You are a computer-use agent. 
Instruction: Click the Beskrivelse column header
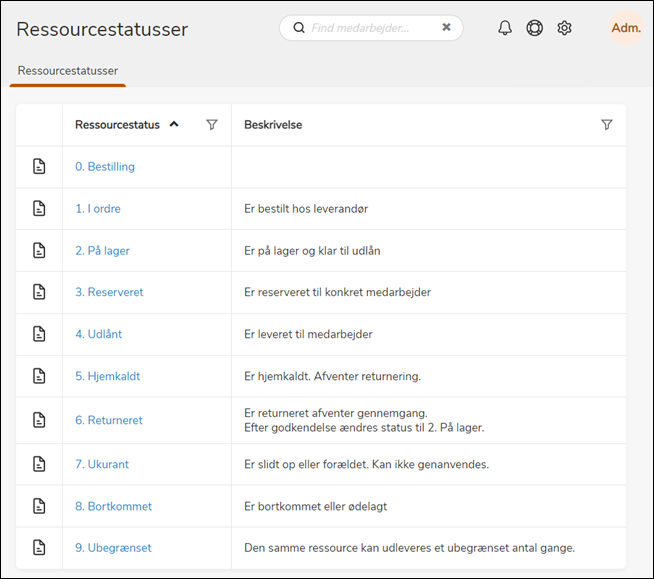pos(273,125)
